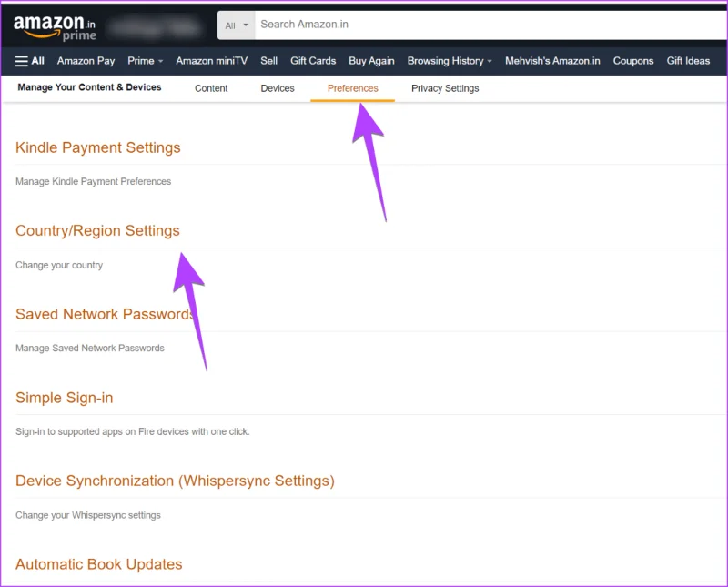
Task: Expand Device Synchronization (Whispersync Settings)
Action: click(175, 481)
